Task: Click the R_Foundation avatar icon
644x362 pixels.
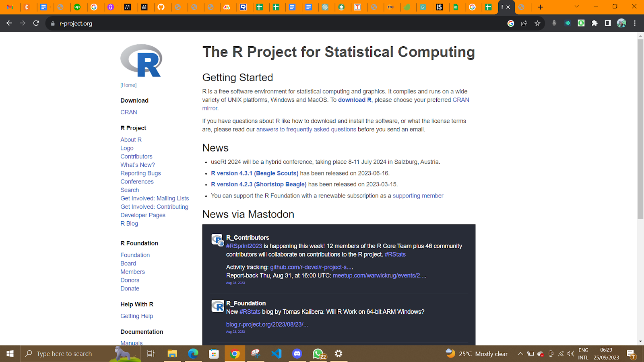Action: (x=218, y=306)
